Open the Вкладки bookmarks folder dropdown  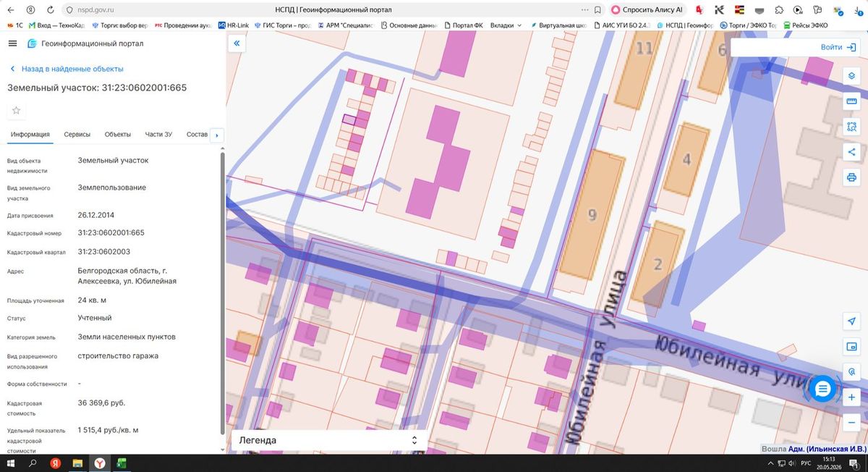coord(506,25)
